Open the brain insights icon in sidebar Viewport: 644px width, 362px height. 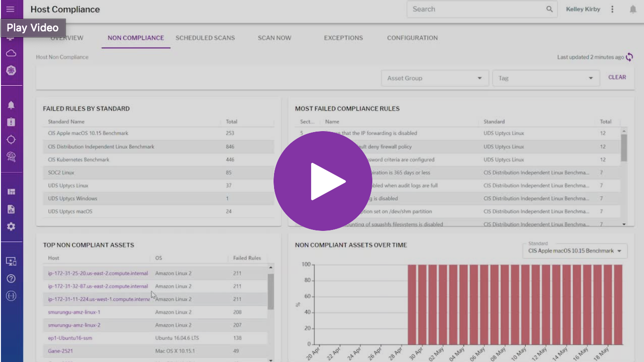11,156
